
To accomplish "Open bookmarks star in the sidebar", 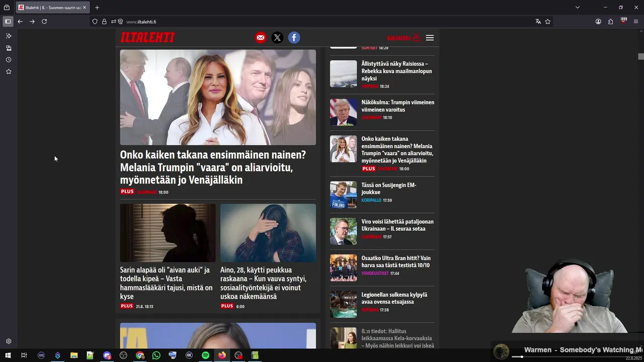I will 9,72.
